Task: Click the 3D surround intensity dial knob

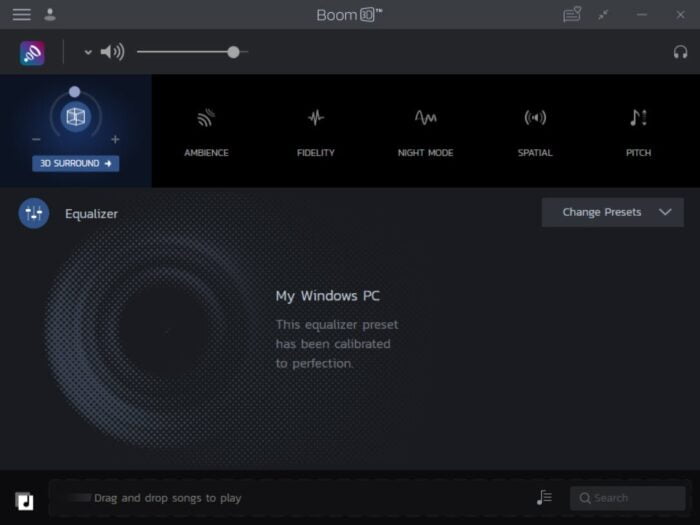Action: pos(75,92)
